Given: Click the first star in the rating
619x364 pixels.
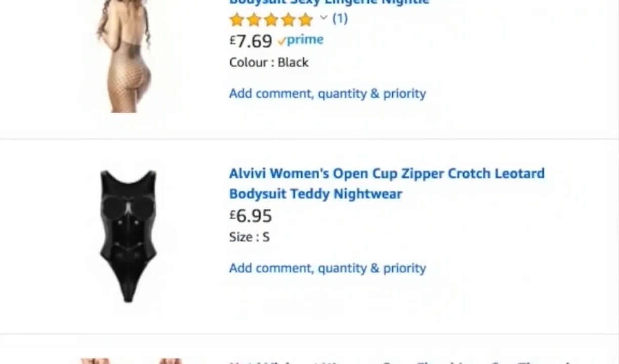Looking at the screenshot, I should click(236, 20).
